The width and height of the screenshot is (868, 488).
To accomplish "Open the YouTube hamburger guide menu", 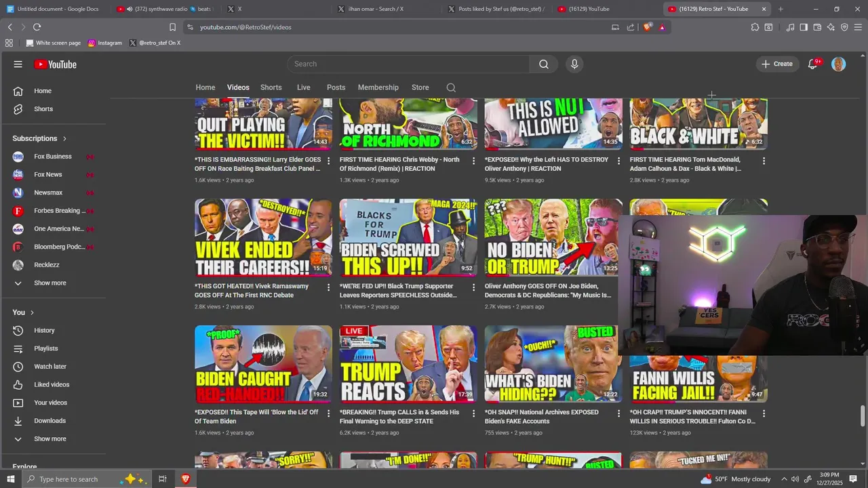I will (18, 64).
